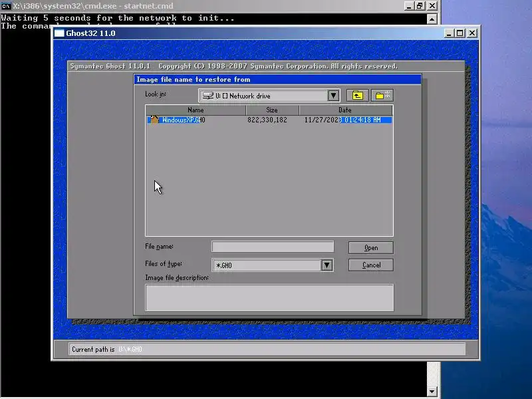Image resolution: width=532 pixels, height=399 pixels.
Task: Click the Ghost32 title bar icon
Action: [59, 33]
